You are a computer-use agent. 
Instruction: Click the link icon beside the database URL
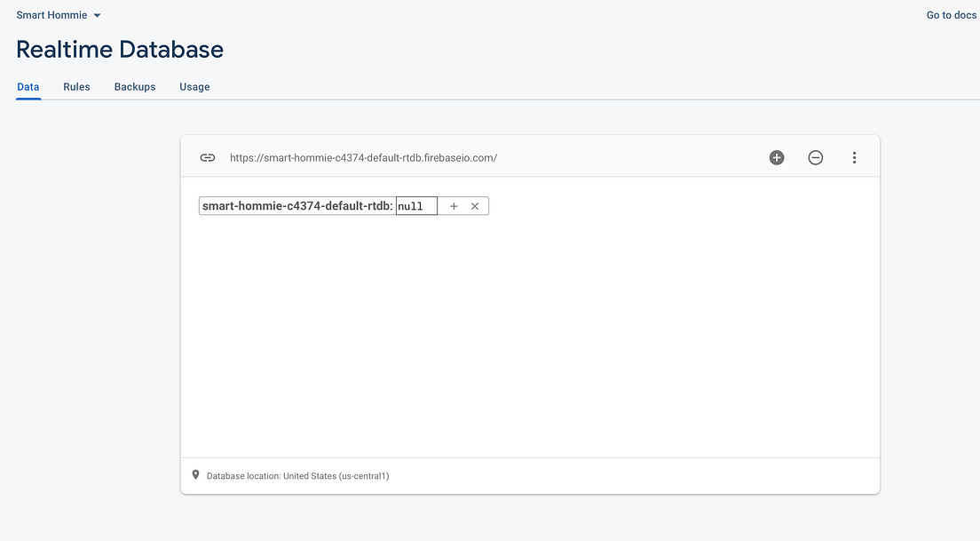pos(207,157)
